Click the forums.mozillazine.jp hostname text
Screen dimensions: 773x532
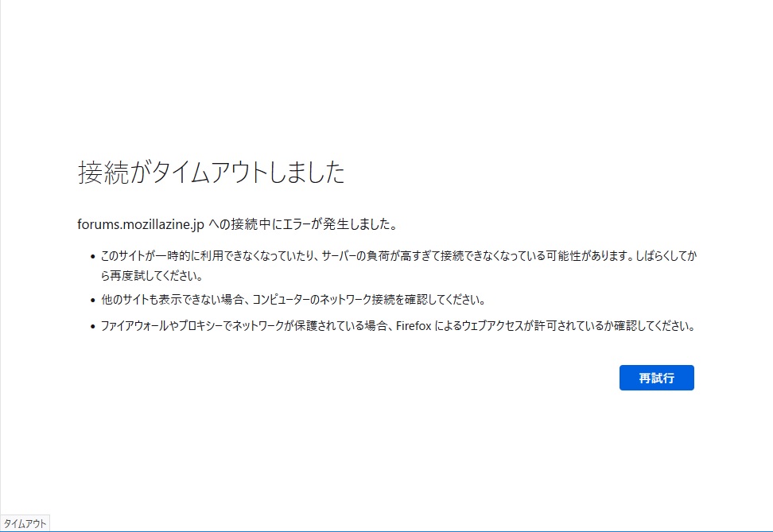tap(141, 224)
